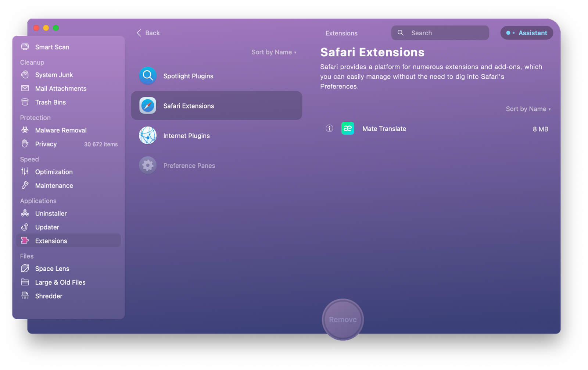Open the Assistant panel
Screen dimensions: 588x370
[527, 33]
